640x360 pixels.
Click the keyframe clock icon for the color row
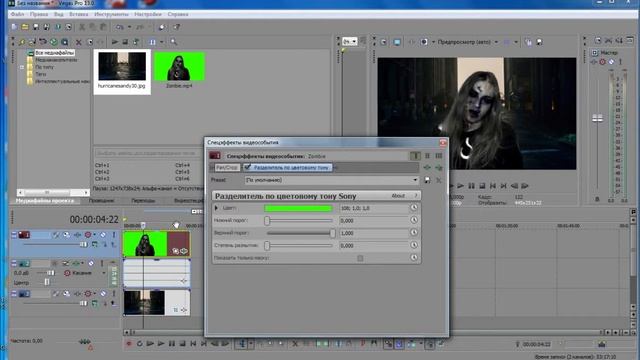414,207
